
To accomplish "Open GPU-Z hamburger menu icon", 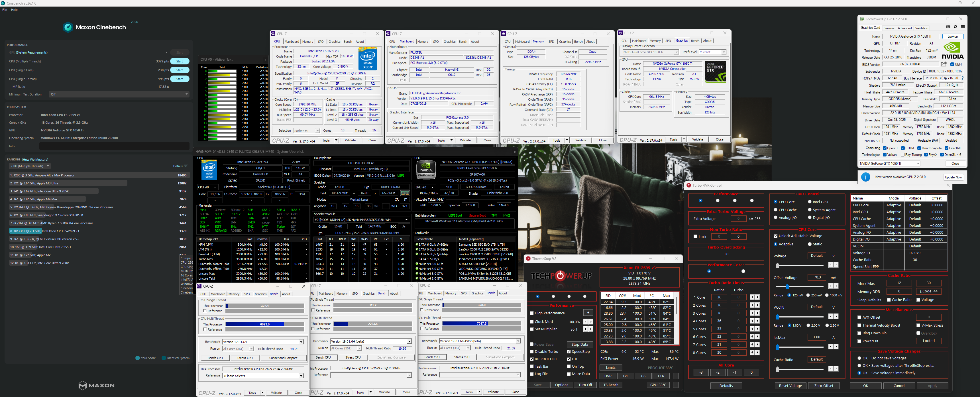I will 963,27.
